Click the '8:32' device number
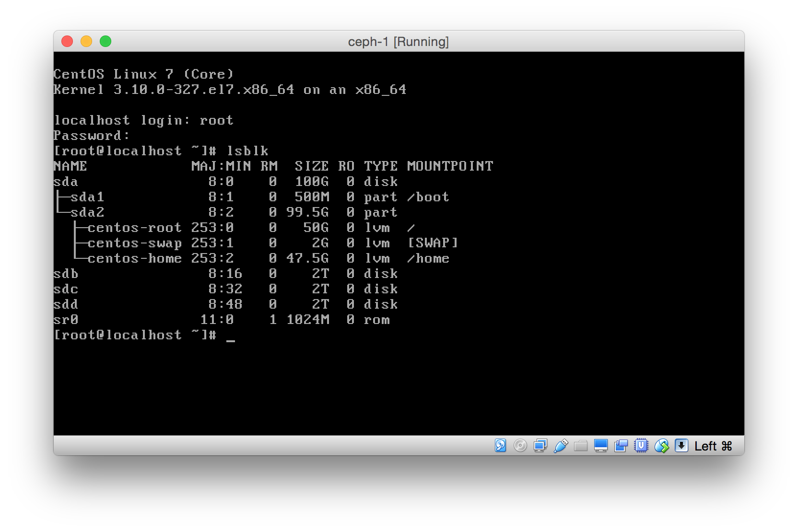This screenshot has height=532, width=798. point(225,289)
